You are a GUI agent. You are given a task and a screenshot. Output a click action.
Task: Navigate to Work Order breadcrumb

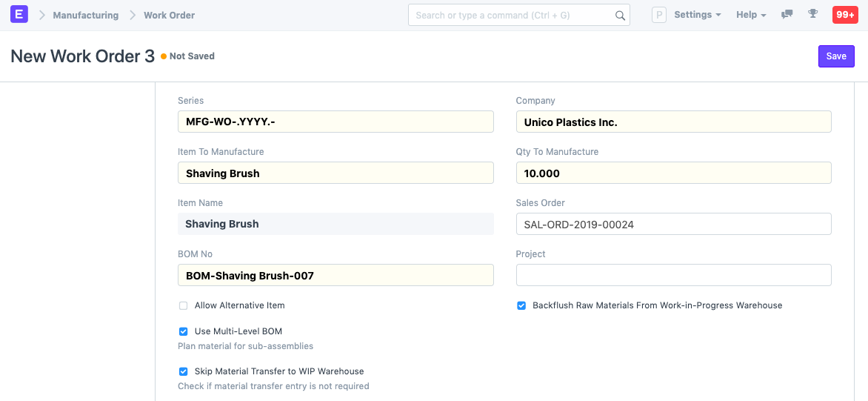tap(169, 15)
